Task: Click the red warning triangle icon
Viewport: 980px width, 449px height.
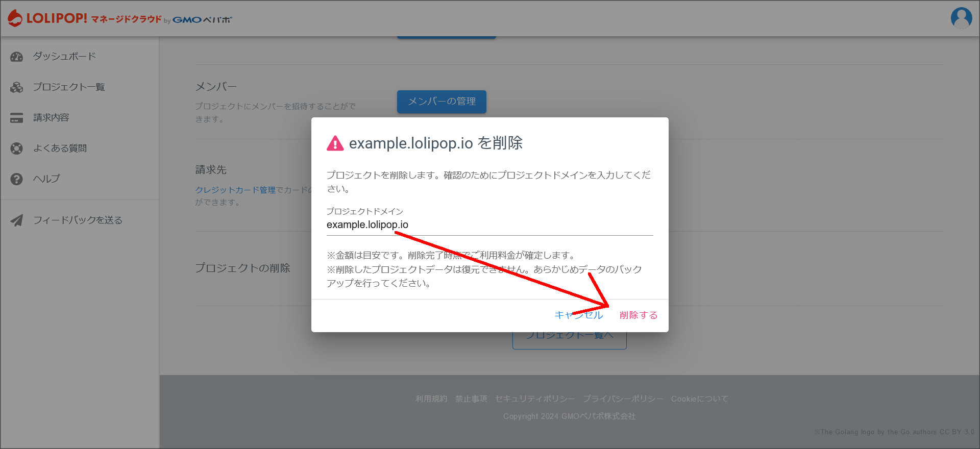Action: coord(335,143)
